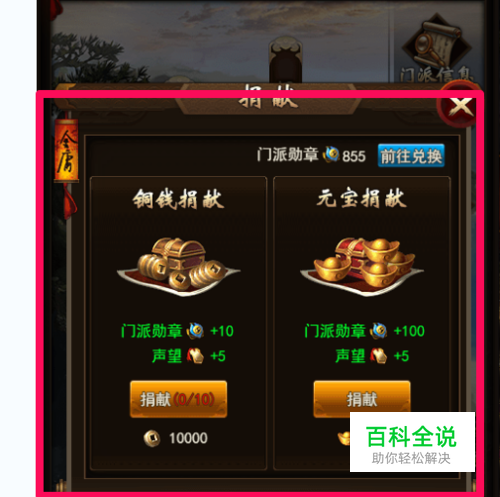Click the 门派勋章 855 balance label
Screen dimensions: 500x497
[x=311, y=155]
